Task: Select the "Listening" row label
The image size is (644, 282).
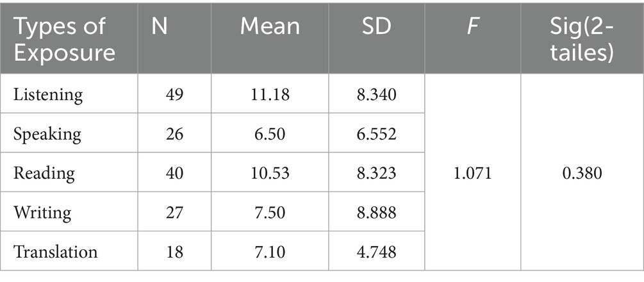Action: (48, 95)
